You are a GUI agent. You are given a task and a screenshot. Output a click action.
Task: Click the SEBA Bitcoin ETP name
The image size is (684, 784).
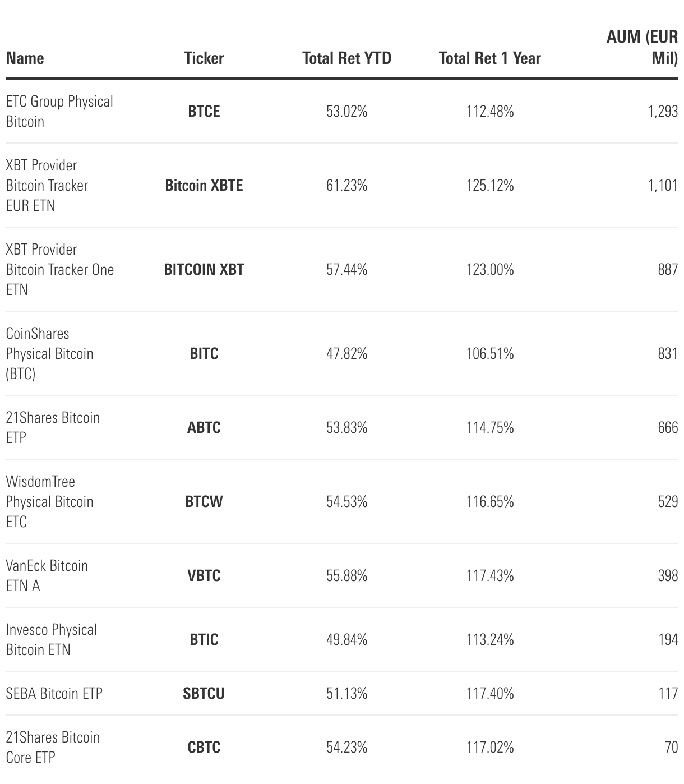pos(54,693)
